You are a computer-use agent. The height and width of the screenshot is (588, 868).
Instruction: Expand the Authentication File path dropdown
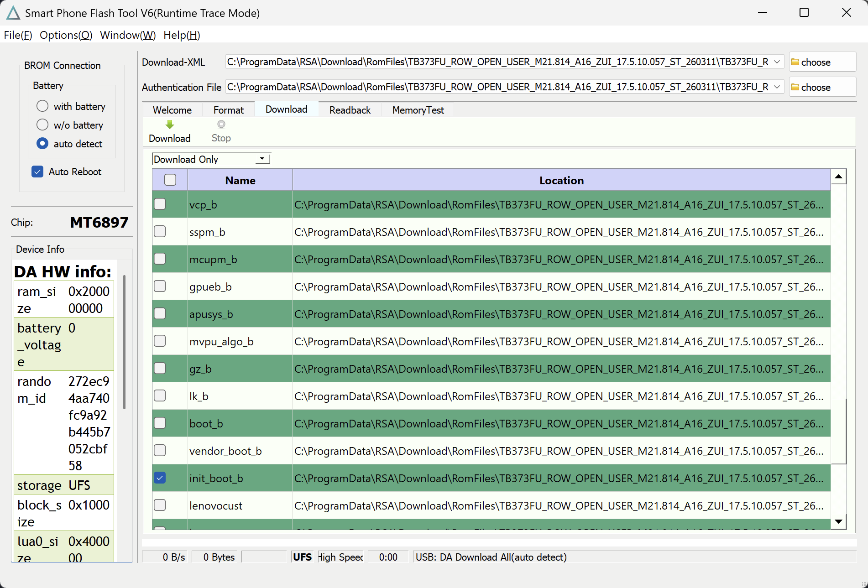pos(777,87)
